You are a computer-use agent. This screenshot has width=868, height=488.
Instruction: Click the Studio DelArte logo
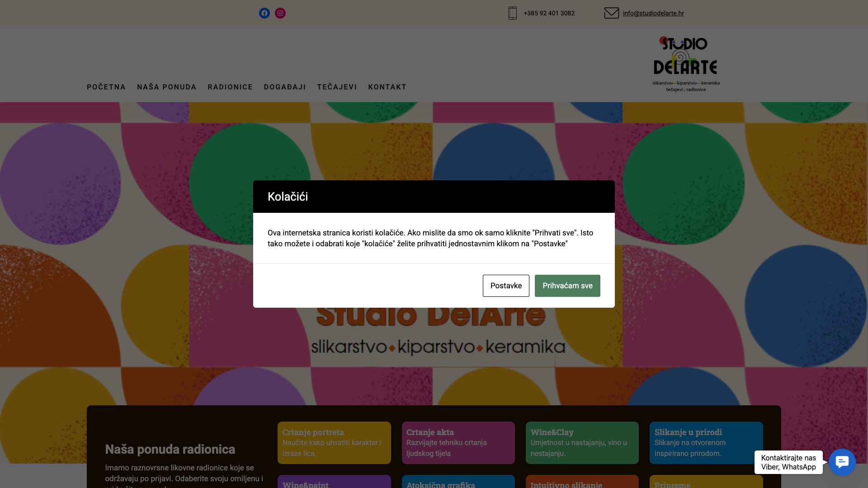pyautogui.click(x=686, y=64)
